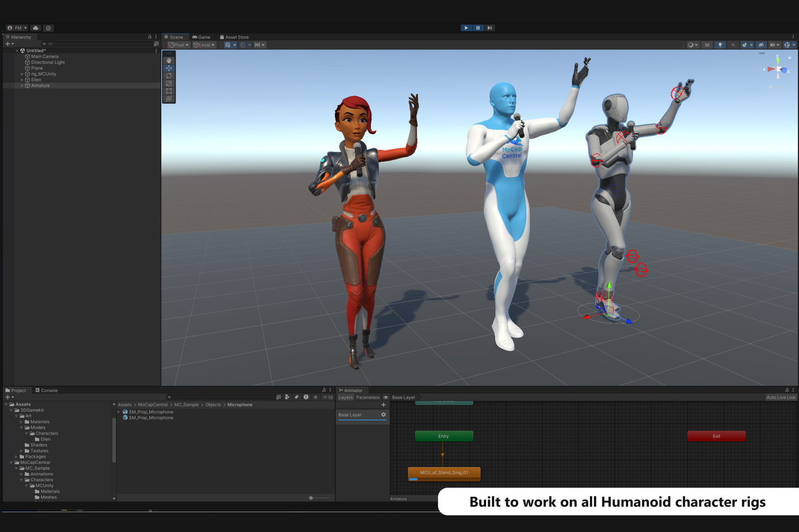799x532 pixels.
Task: Select the MCU_af_Stand_Sing_01 state node
Action: point(443,473)
